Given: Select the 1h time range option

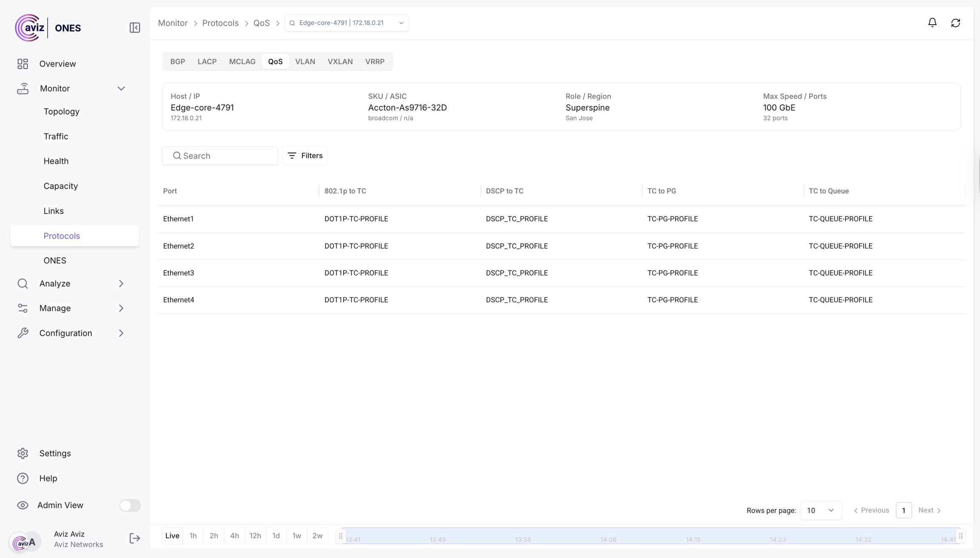Looking at the screenshot, I should pyautogui.click(x=193, y=535).
